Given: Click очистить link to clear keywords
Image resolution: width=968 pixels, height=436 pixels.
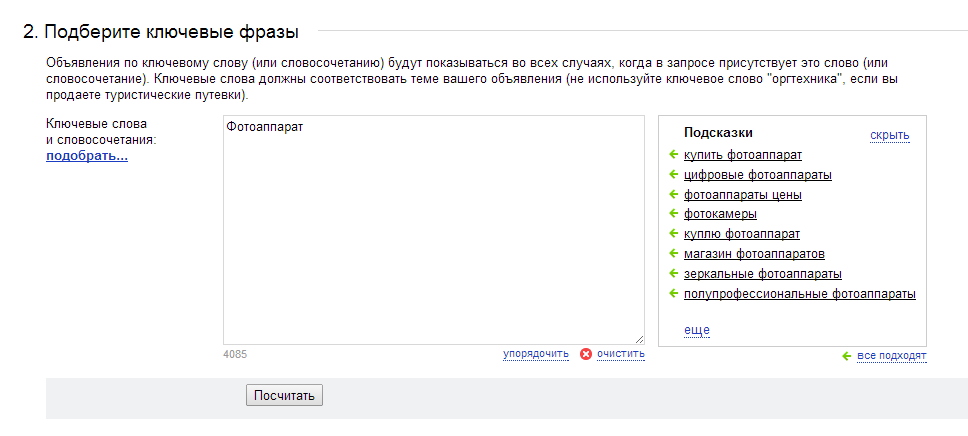Looking at the screenshot, I should [x=620, y=354].
